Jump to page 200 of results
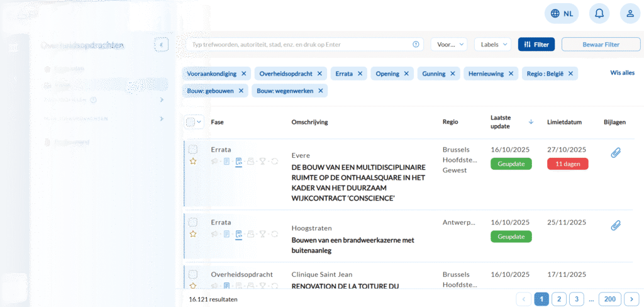 609,299
